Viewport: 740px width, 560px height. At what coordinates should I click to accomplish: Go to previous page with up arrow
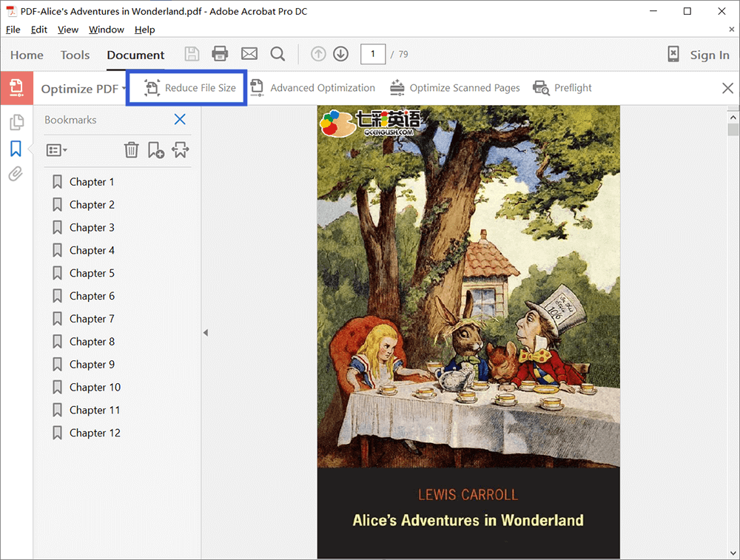click(318, 54)
